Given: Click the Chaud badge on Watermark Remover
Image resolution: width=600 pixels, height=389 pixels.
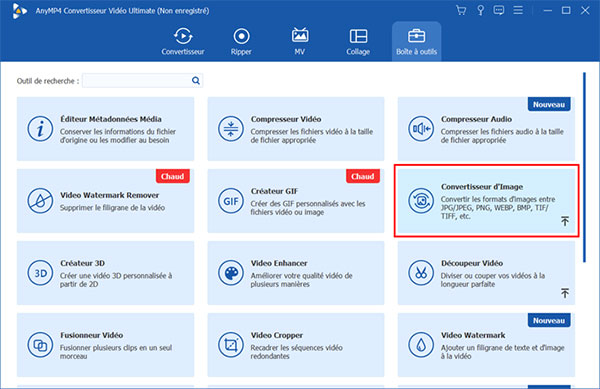Looking at the screenshot, I should coord(173,176).
